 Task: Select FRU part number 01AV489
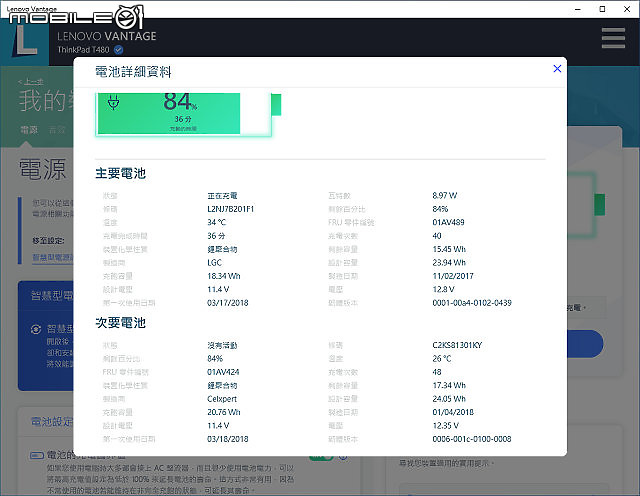[448, 222]
